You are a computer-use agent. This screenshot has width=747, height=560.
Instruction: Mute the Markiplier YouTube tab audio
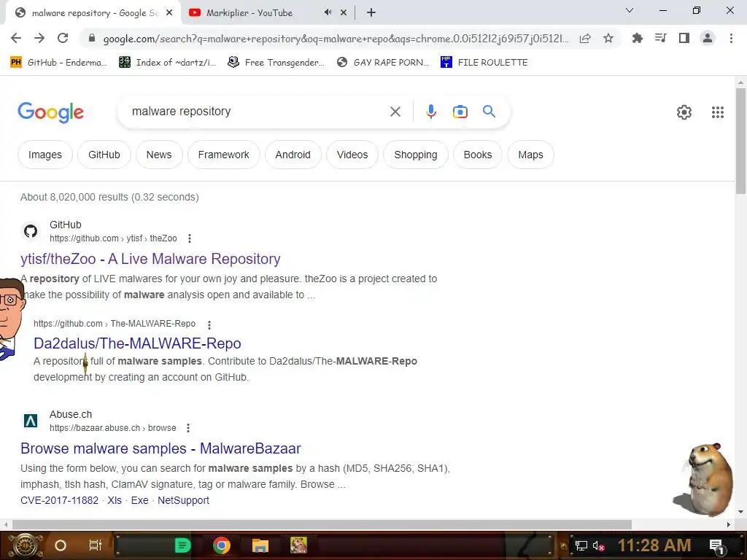[x=328, y=13]
